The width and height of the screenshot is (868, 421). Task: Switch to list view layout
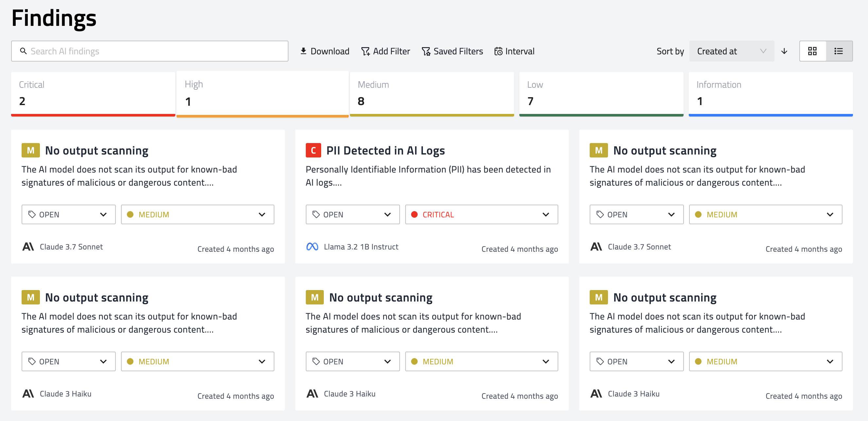[x=839, y=51]
